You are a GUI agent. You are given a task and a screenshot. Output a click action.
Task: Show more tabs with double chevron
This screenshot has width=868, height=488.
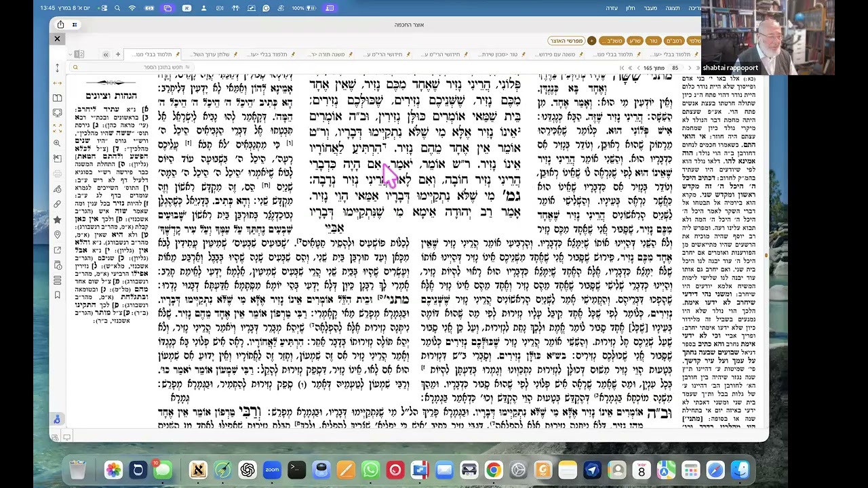coord(106,54)
